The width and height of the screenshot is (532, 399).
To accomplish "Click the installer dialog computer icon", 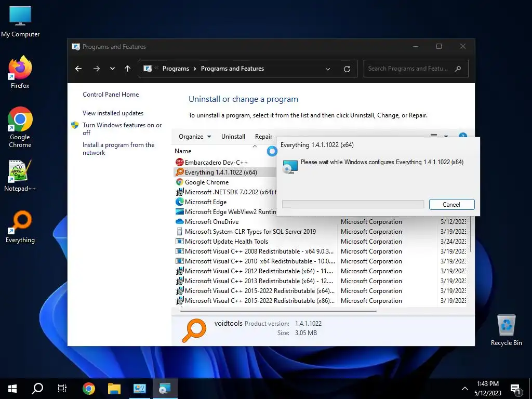I will [290, 167].
